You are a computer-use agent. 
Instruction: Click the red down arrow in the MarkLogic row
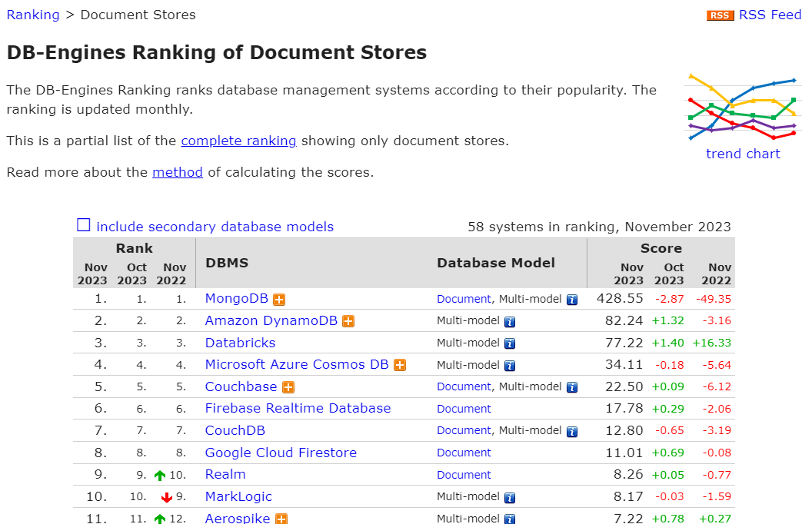(166, 498)
